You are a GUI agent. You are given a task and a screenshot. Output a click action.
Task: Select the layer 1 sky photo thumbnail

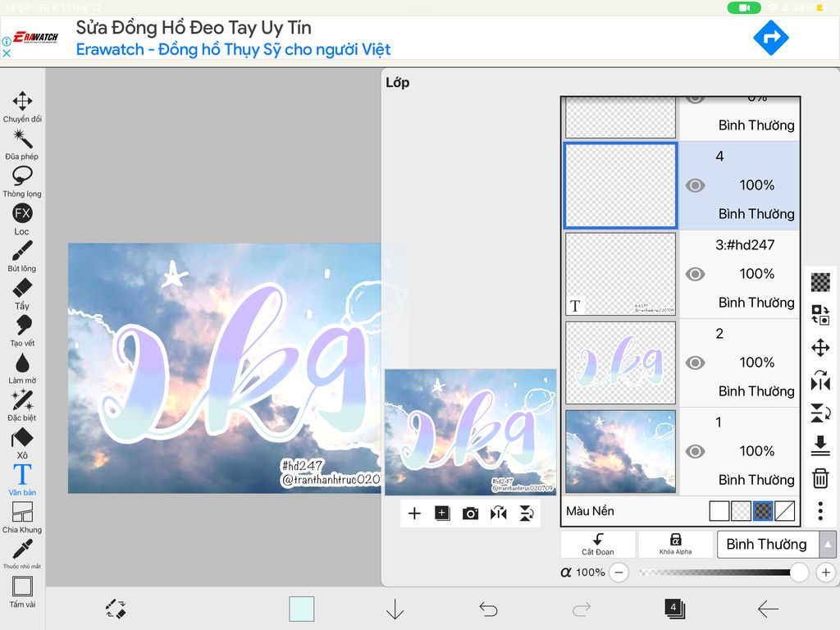click(x=620, y=452)
